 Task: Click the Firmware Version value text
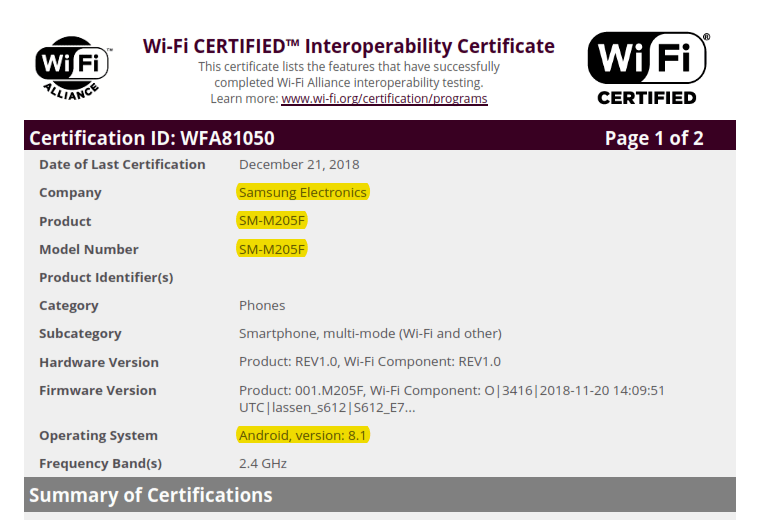tap(451, 399)
